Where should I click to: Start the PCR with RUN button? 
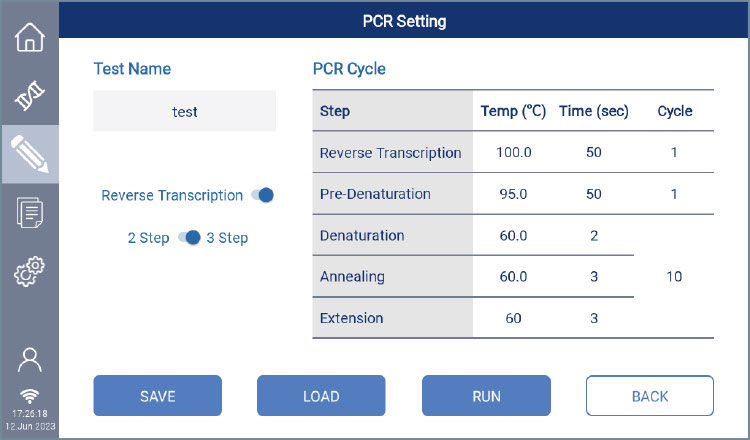[x=486, y=396]
